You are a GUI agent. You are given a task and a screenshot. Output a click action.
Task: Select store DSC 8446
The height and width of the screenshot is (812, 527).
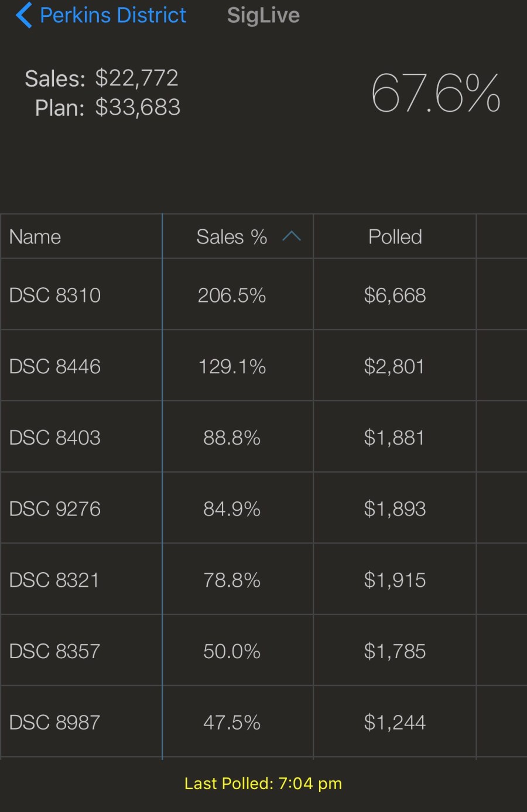coord(55,366)
